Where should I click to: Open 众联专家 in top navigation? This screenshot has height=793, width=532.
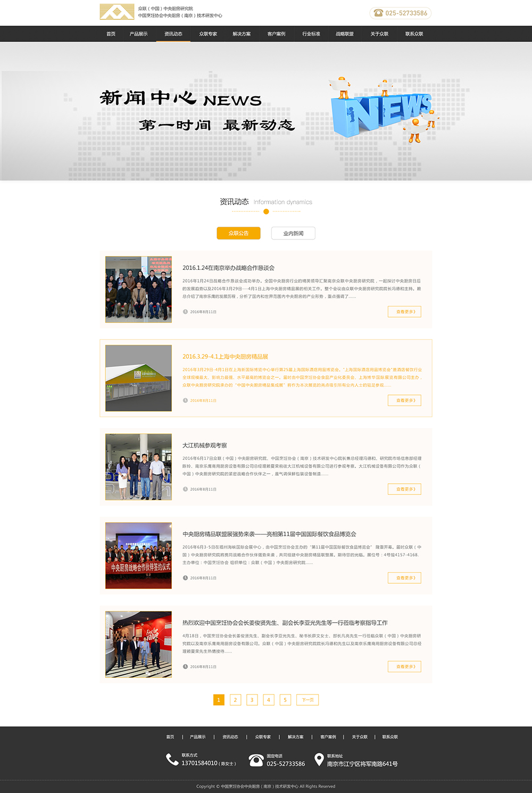pos(208,34)
